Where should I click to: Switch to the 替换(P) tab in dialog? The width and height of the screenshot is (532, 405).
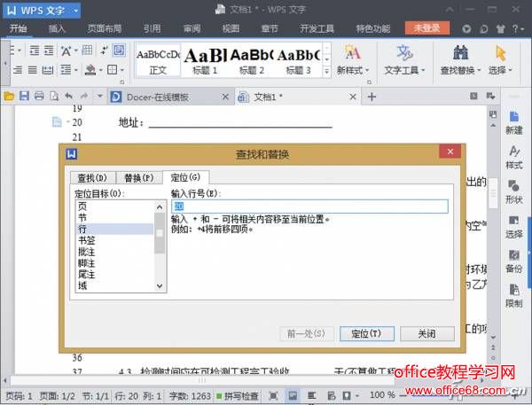coord(139,178)
